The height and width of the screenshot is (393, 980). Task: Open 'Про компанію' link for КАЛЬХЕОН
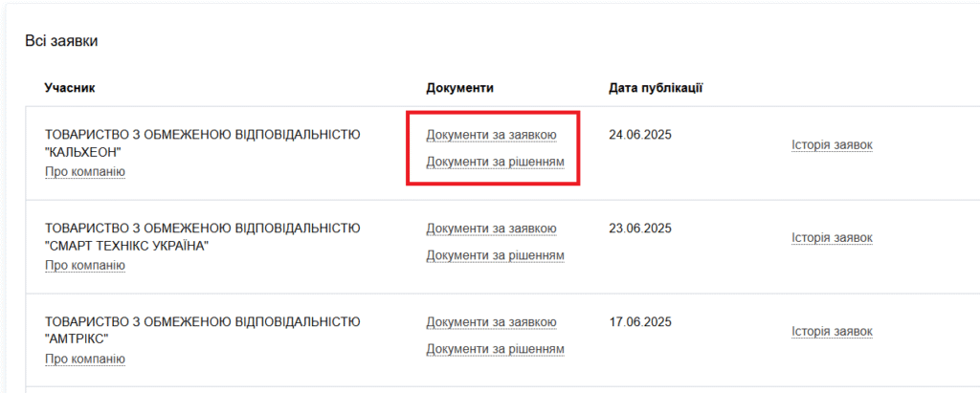click(x=84, y=172)
